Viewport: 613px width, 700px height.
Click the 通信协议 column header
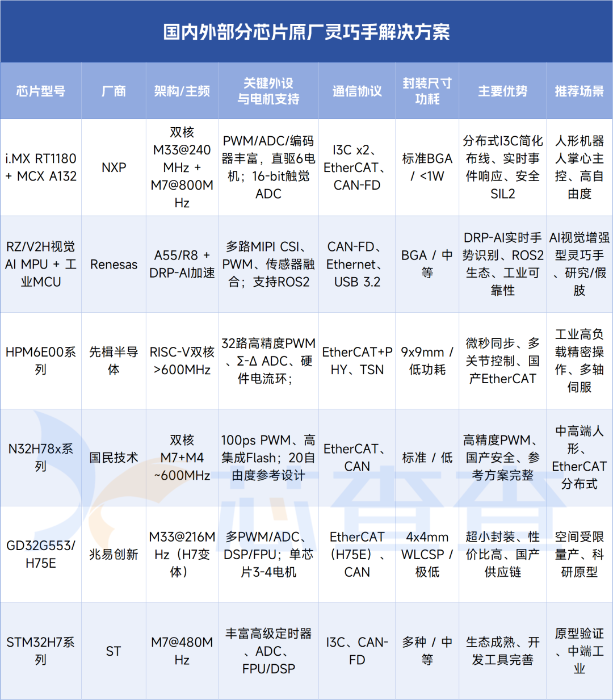click(x=357, y=91)
